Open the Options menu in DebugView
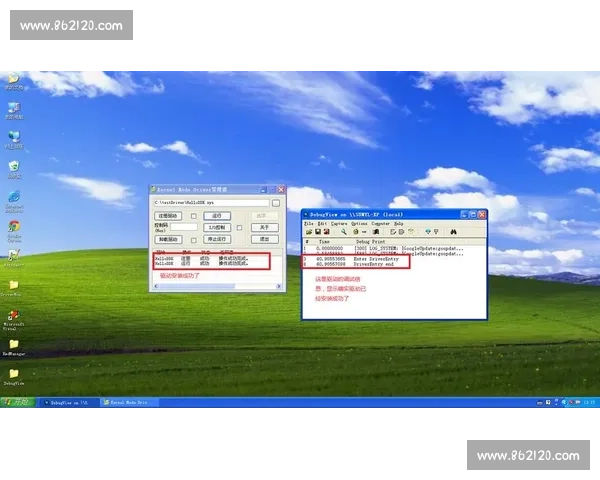 point(359,224)
